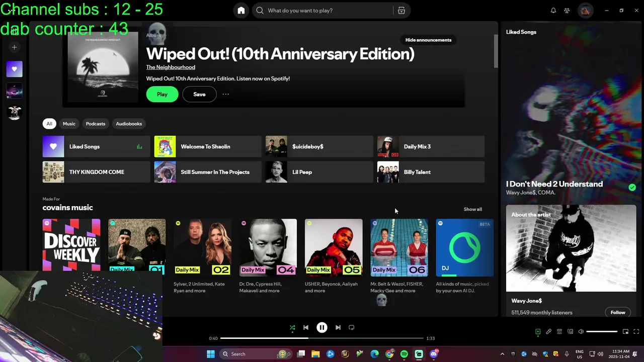The width and height of the screenshot is (644, 362).
Task: Open Spotify from the Windows taskbar
Action: 404,354
